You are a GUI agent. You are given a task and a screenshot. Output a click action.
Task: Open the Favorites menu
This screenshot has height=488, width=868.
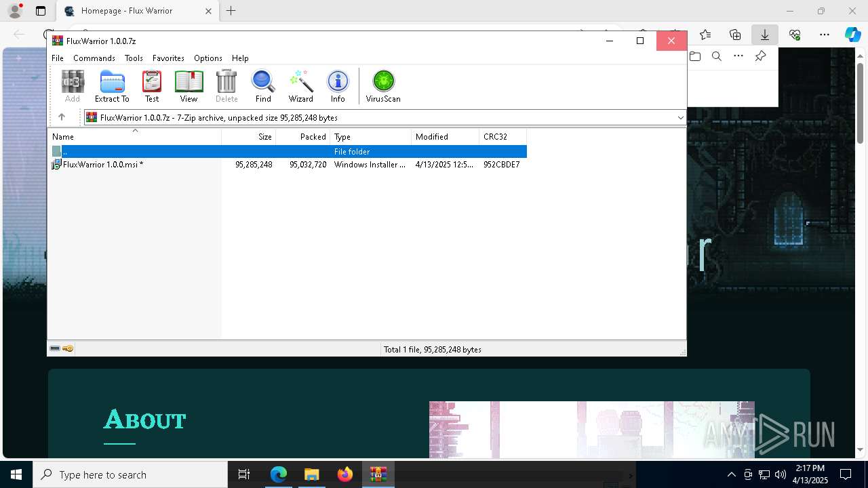pos(168,58)
